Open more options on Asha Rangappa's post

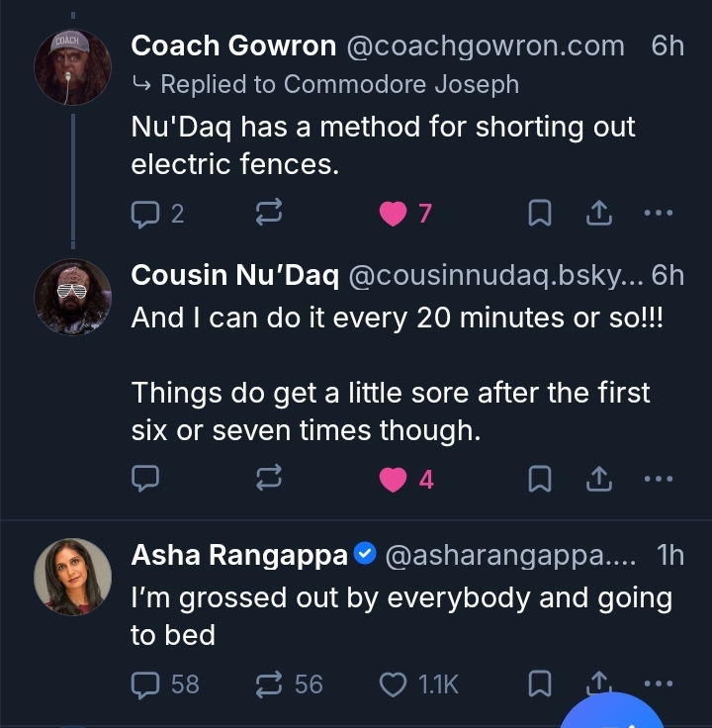tap(658, 682)
